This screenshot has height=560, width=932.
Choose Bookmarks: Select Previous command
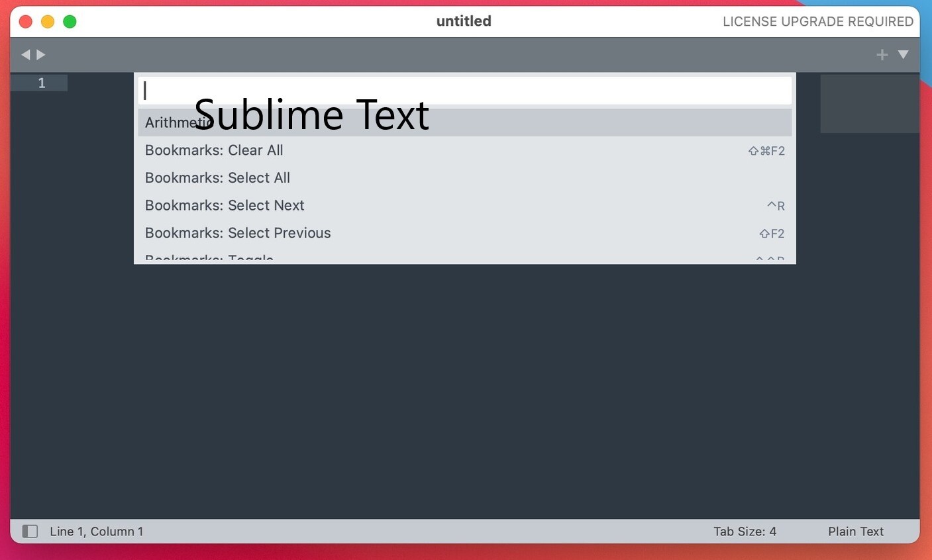pyautogui.click(x=465, y=233)
